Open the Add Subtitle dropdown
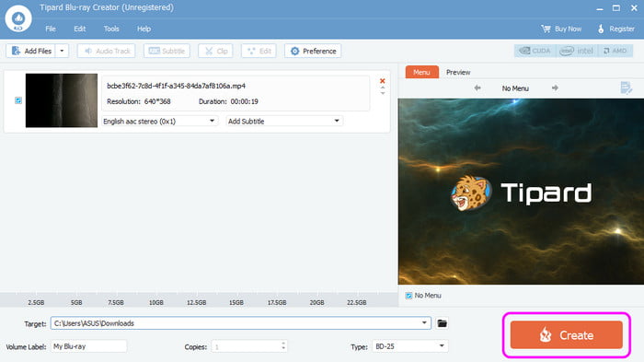This screenshot has height=362, width=644. coord(284,121)
